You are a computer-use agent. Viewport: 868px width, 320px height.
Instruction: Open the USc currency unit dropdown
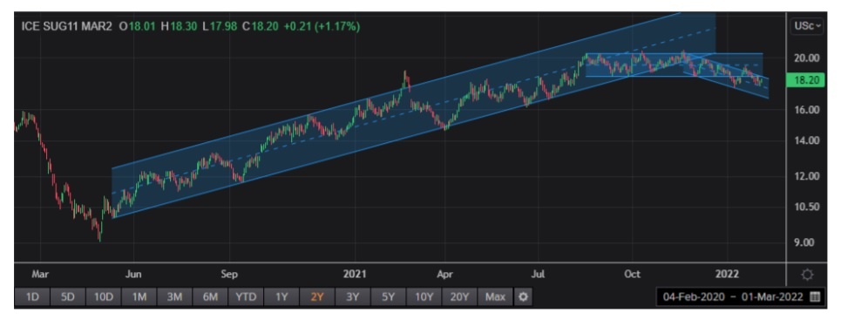(808, 25)
